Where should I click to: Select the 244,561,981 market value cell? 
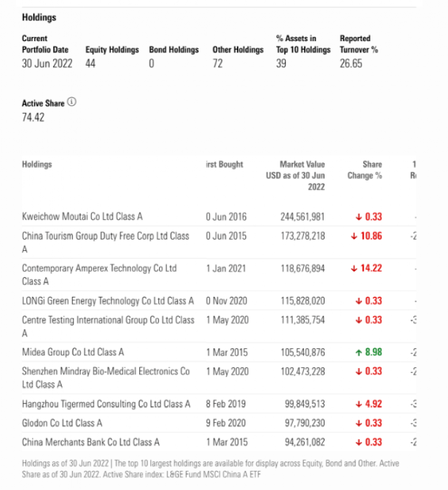click(302, 217)
